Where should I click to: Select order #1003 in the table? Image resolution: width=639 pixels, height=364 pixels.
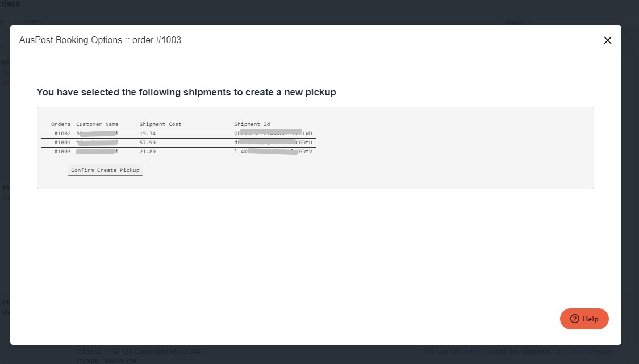(x=62, y=151)
